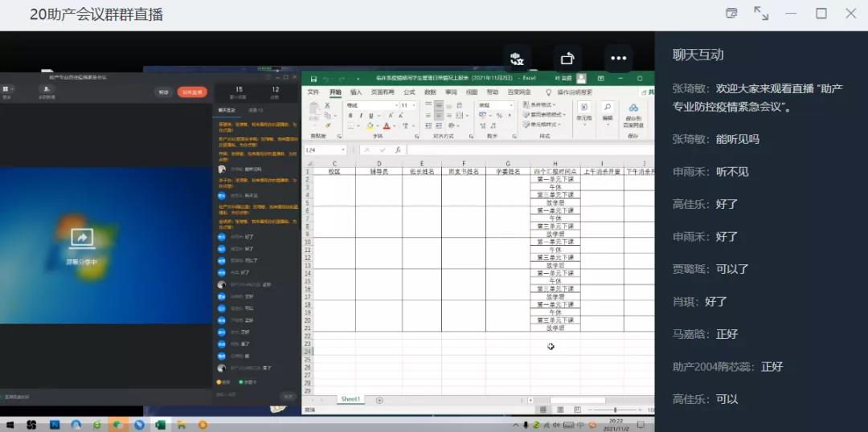The image size is (868, 432).
Task: Click the Windows Start button on taskbar
Action: (x=10, y=424)
